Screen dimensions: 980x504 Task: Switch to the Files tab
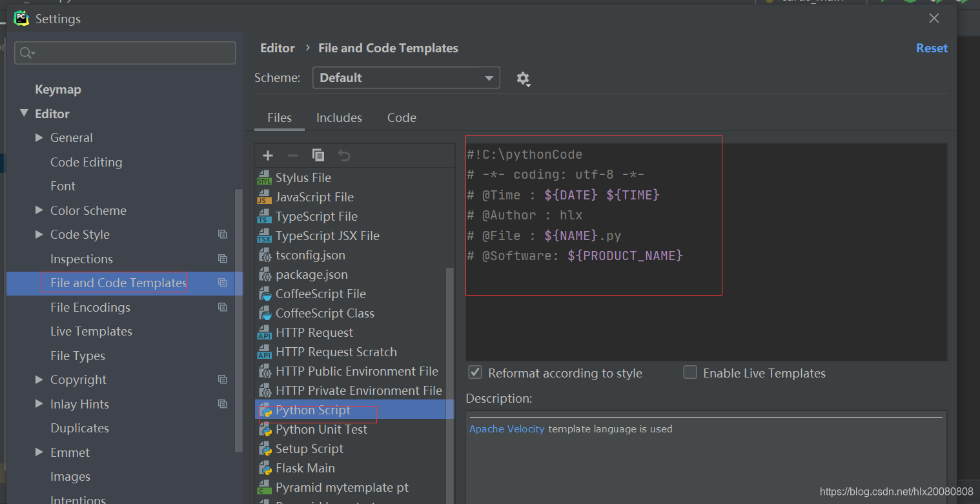(280, 117)
